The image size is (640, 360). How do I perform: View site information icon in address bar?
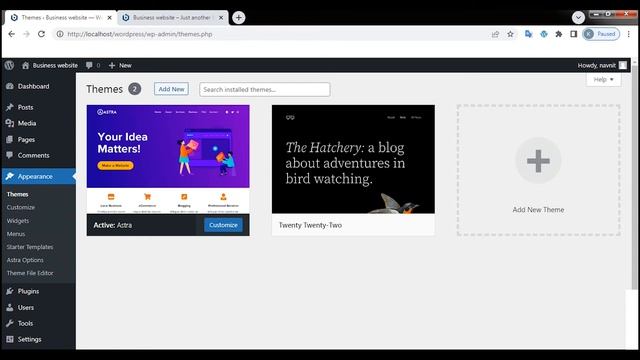click(x=60, y=34)
